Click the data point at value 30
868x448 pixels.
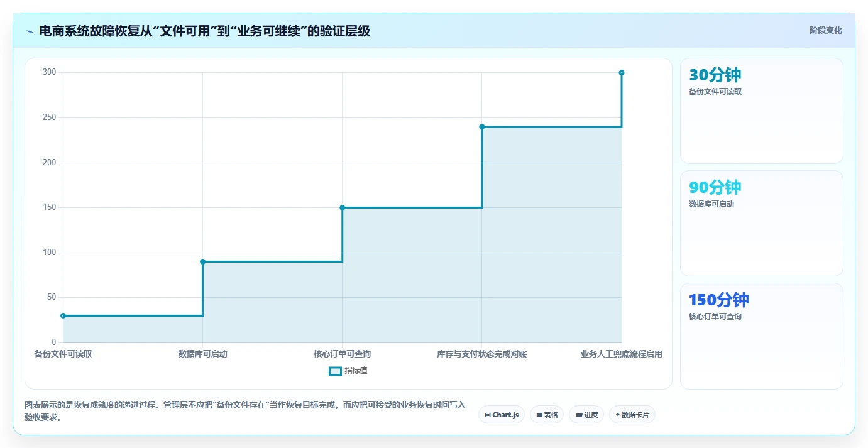coord(63,315)
